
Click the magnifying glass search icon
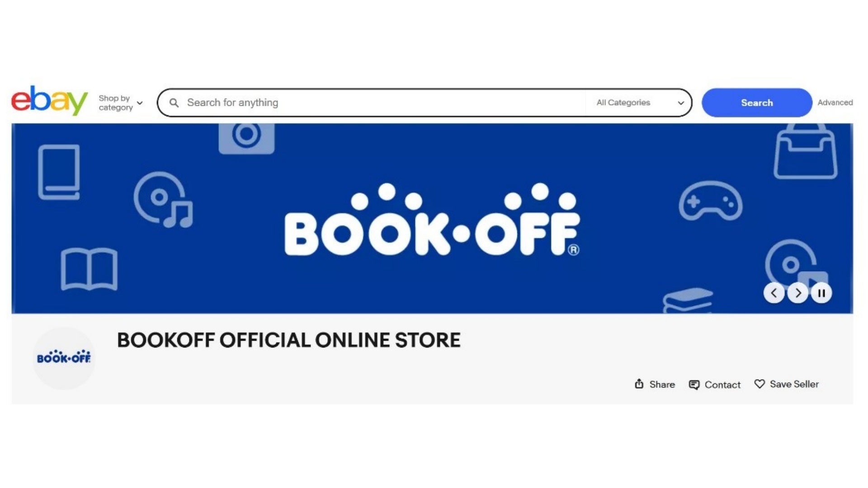click(174, 103)
